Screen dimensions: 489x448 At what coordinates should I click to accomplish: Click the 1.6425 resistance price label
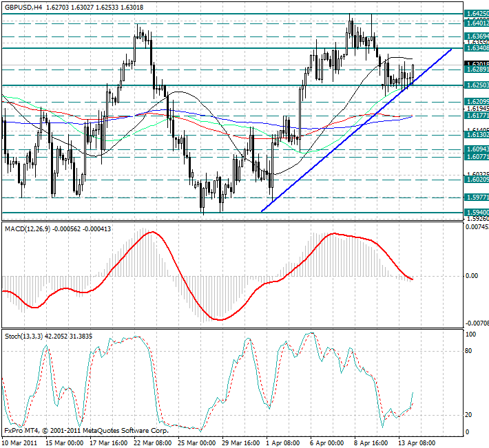pos(477,13)
